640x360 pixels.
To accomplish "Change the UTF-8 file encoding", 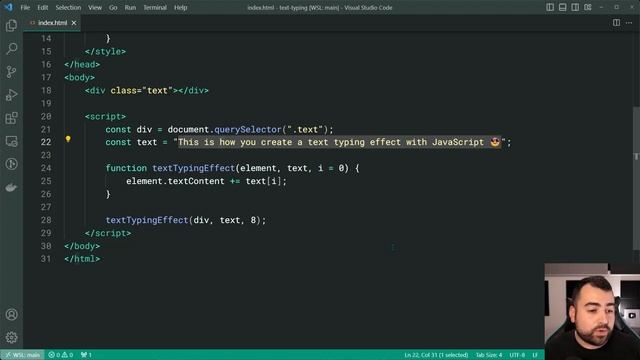I will click(x=517, y=355).
